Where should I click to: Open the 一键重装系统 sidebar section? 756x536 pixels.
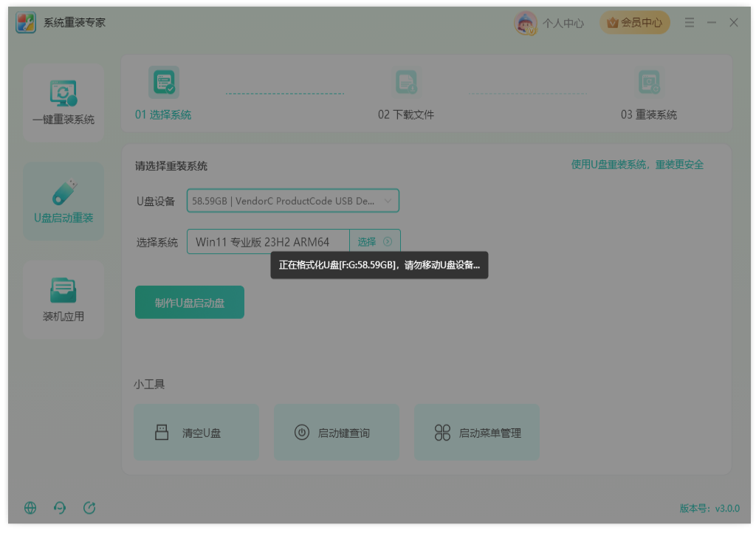63,103
